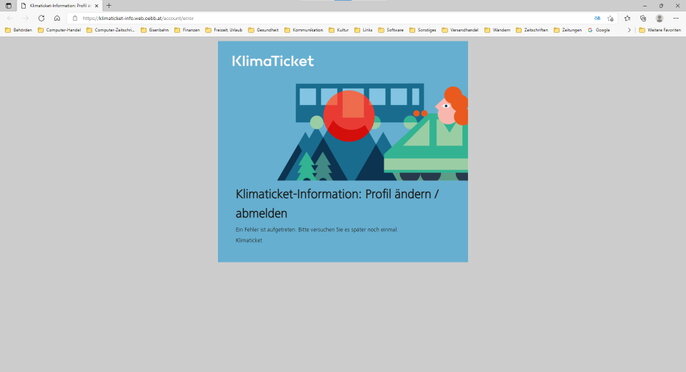This screenshot has width=686, height=372.
Task: Open the Eisenbahn bookmark folder
Action: 154,30
